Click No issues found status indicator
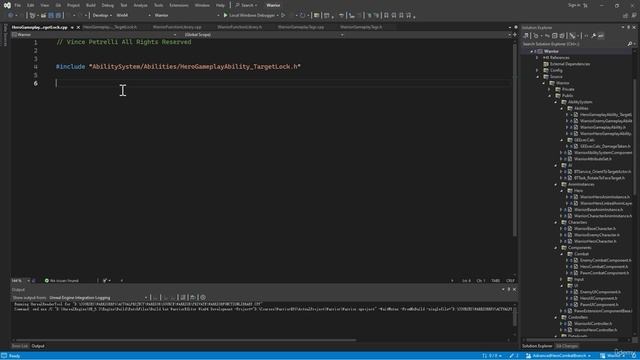Image resolution: width=640 pixels, height=360 pixels. point(62,281)
